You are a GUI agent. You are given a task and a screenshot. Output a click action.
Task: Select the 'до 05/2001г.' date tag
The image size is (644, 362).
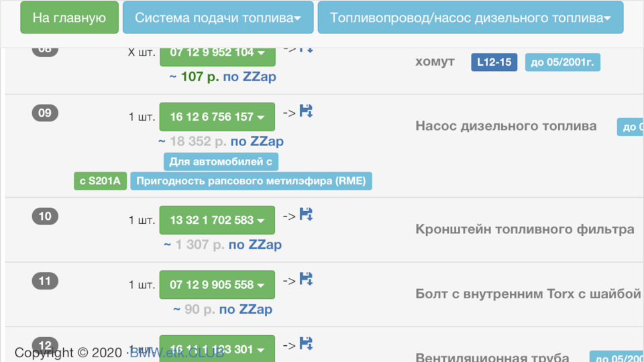pyautogui.click(x=562, y=62)
